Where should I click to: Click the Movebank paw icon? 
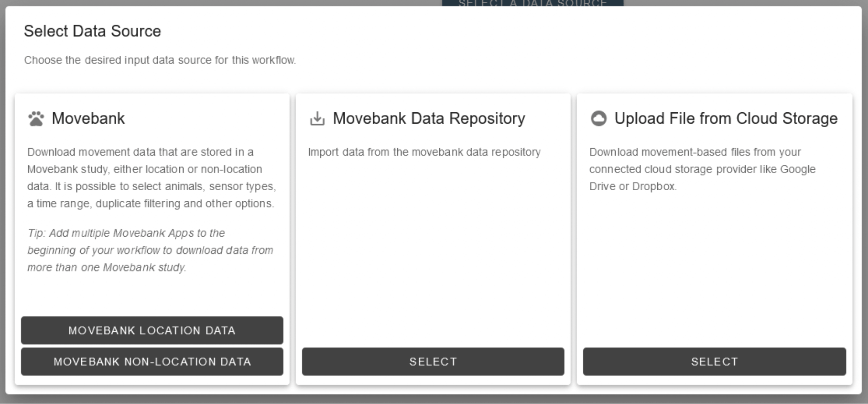point(36,119)
